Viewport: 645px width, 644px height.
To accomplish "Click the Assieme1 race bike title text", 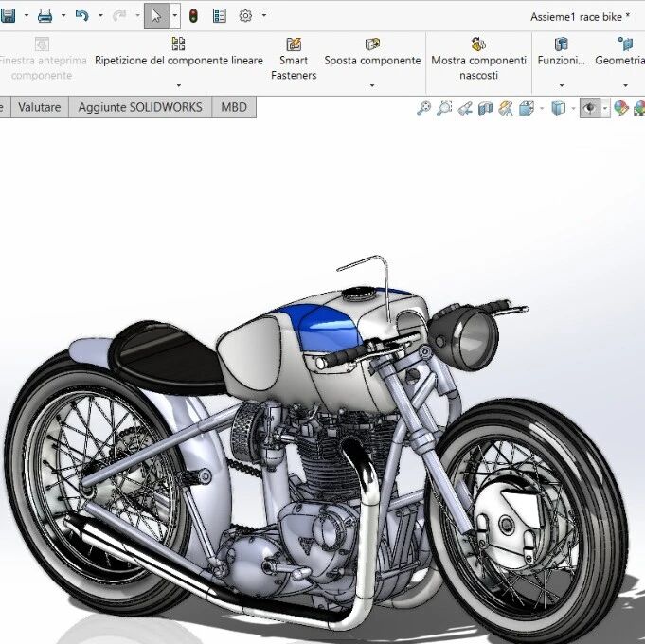I will pos(580,17).
